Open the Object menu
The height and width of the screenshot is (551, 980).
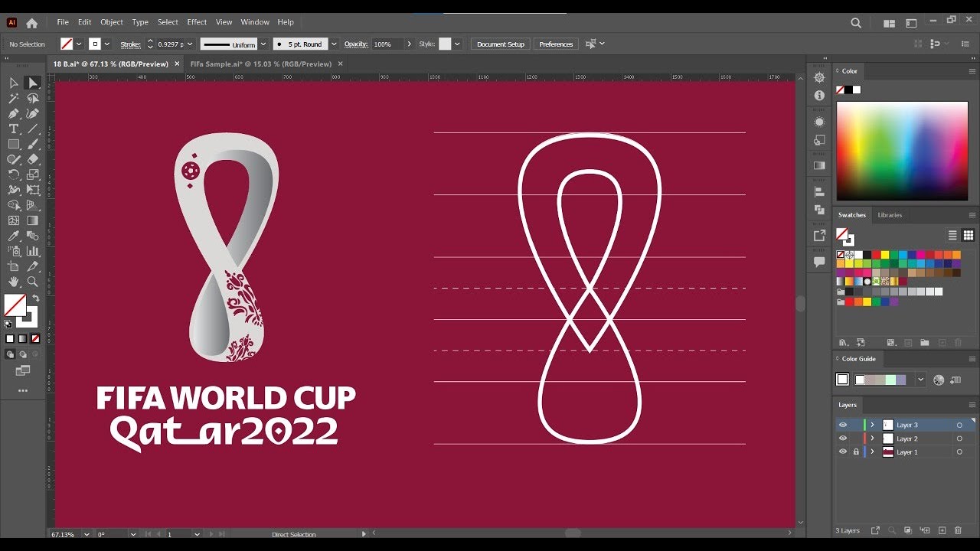click(112, 22)
